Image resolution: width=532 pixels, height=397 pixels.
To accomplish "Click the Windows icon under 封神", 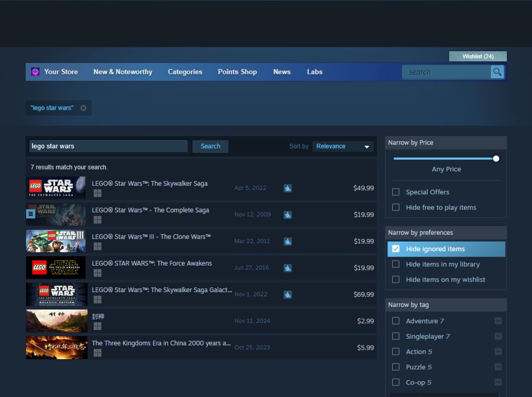I will (97, 326).
